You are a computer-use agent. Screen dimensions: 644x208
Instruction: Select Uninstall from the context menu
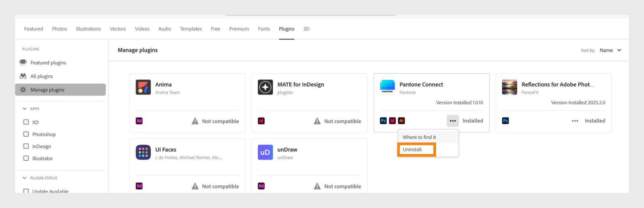[412, 149]
